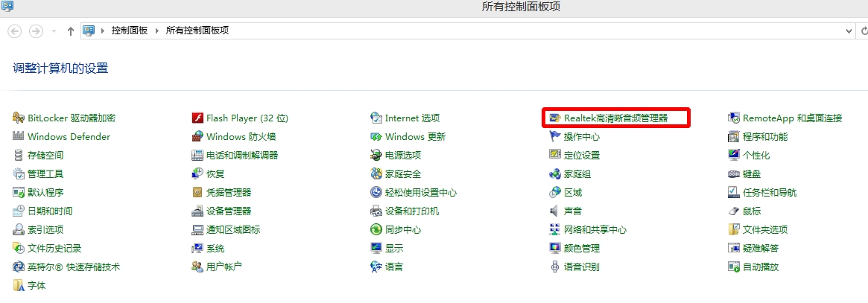Image resolution: width=868 pixels, height=303 pixels.
Task: Click the 索引选项 icon
Action: (19, 230)
